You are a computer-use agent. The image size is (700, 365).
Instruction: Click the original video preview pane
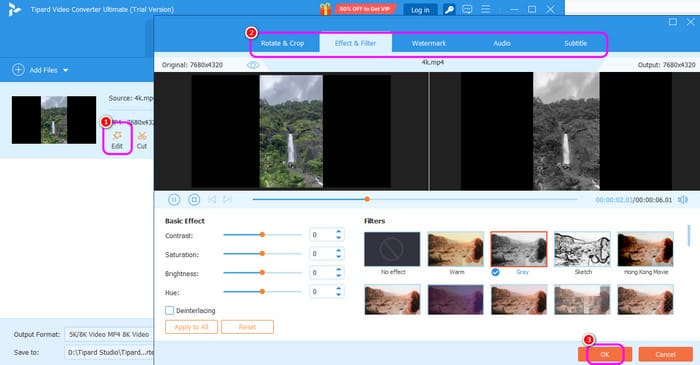point(291,131)
